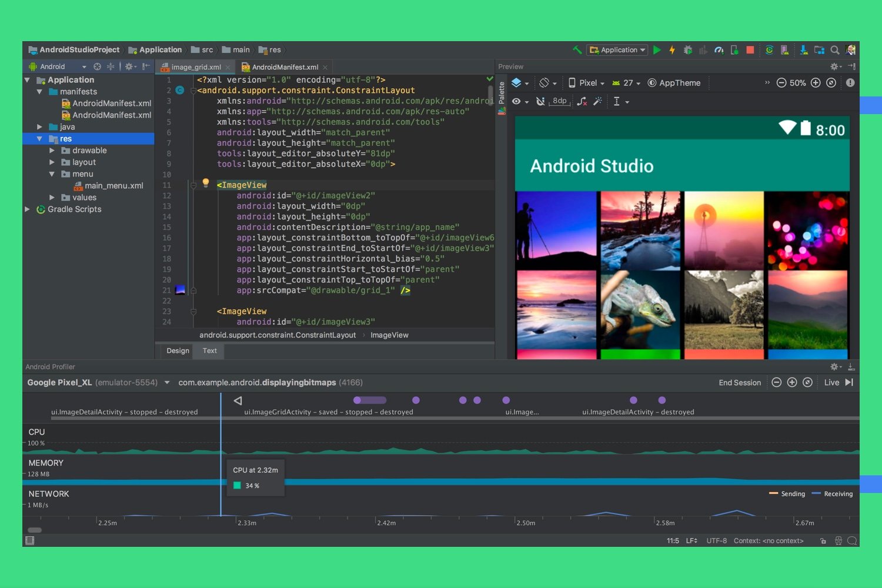Open the Application run configuration dropdown
The image size is (882, 588).
click(617, 50)
